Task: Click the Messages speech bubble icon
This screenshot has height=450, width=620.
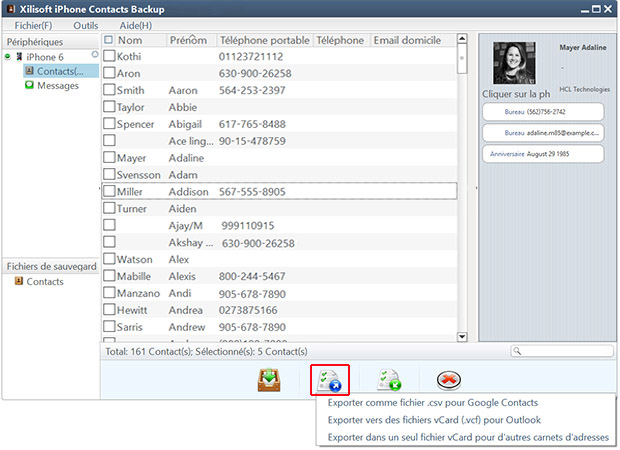Action: [29, 85]
